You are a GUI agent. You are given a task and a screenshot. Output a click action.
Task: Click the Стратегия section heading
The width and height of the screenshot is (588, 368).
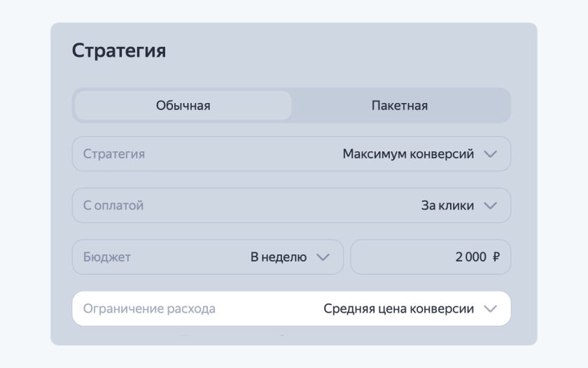pyautogui.click(x=119, y=51)
